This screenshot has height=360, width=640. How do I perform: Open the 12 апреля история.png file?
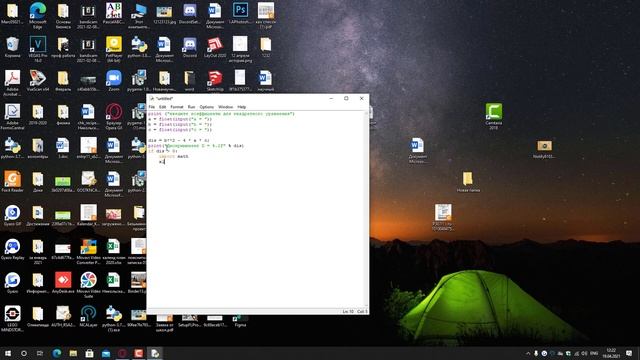(x=240, y=49)
